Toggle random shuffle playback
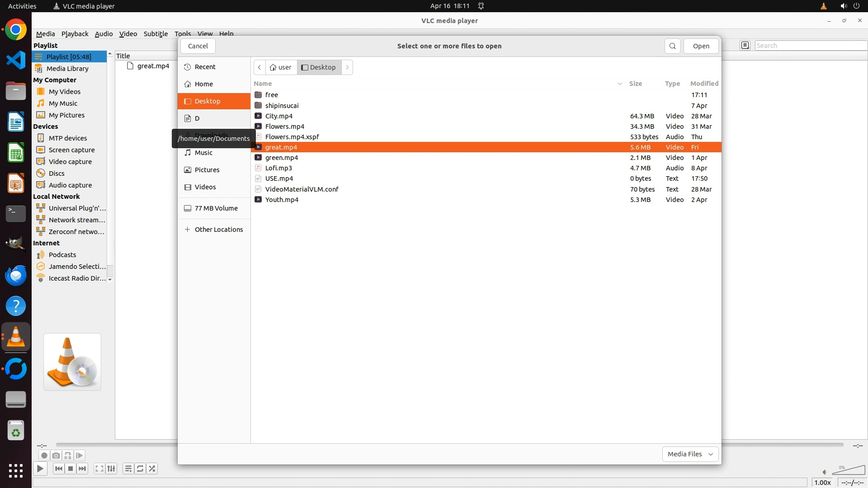This screenshot has width=868, height=488. (x=152, y=469)
